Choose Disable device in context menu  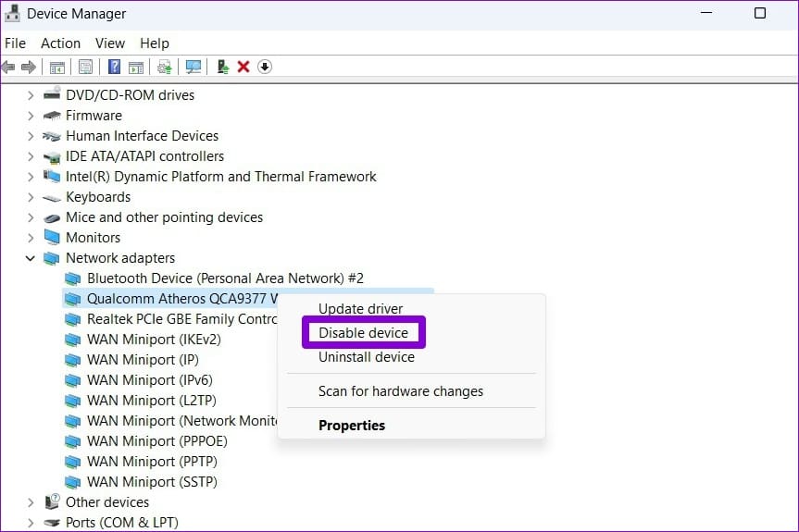click(363, 332)
